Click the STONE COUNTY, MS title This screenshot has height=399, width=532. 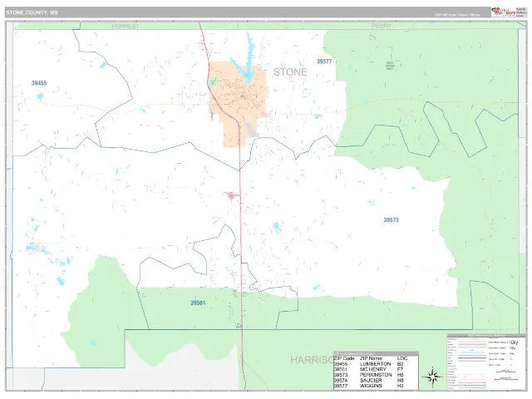[x=32, y=12]
